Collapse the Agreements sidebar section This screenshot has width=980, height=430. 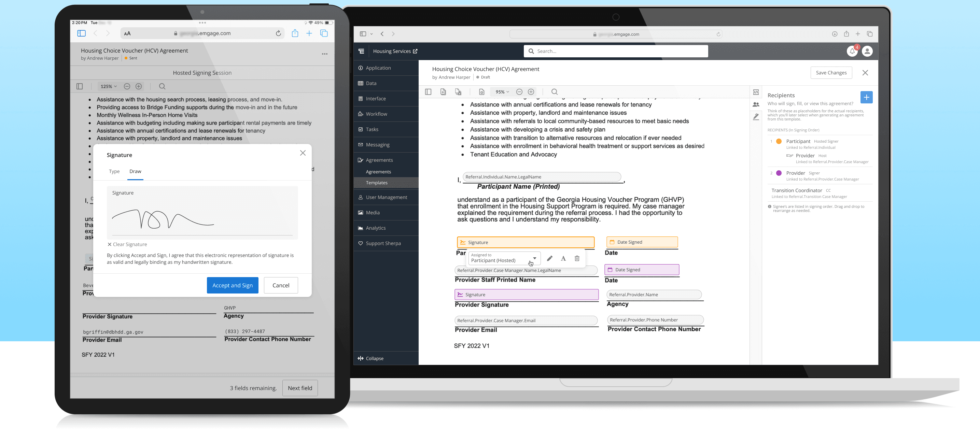[386, 160]
